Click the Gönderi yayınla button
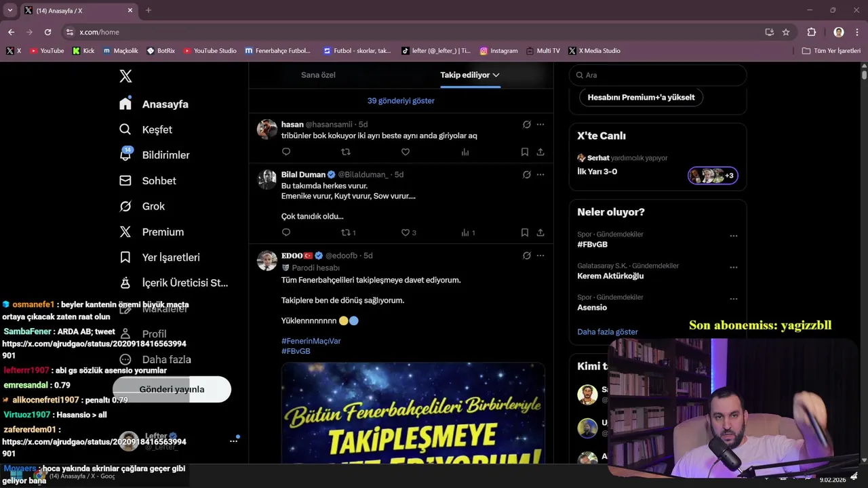 (x=172, y=389)
